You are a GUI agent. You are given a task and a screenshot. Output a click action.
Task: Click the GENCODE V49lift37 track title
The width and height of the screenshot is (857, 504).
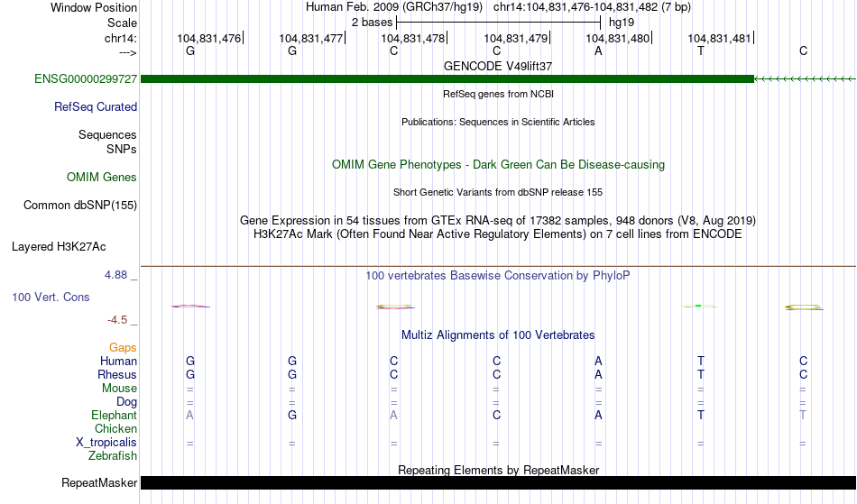point(498,66)
